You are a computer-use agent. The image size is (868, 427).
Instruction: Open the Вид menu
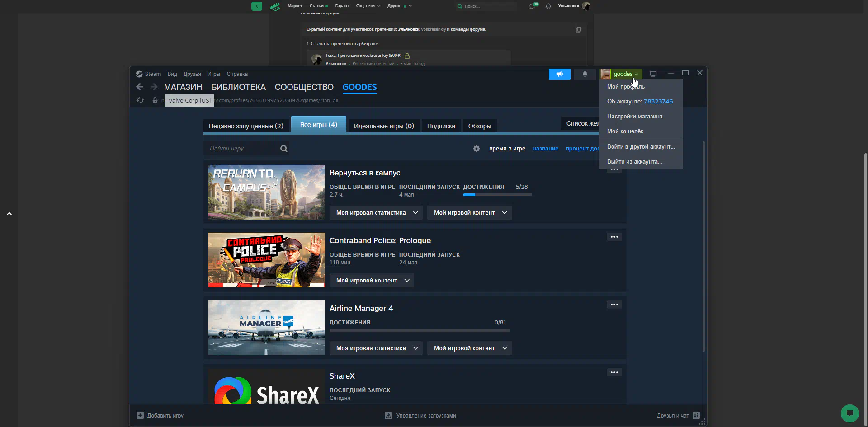click(172, 74)
